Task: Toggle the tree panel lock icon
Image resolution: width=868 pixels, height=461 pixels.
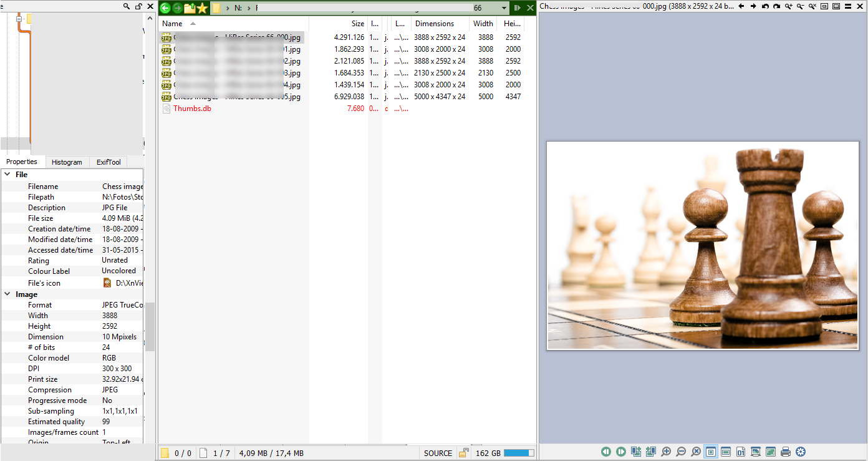Action: coord(138,6)
